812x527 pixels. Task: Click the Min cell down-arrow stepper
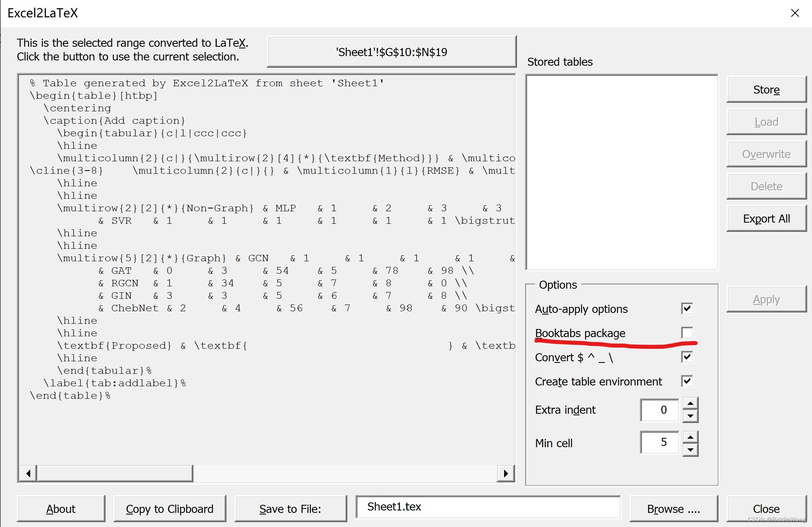tap(691, 449)
